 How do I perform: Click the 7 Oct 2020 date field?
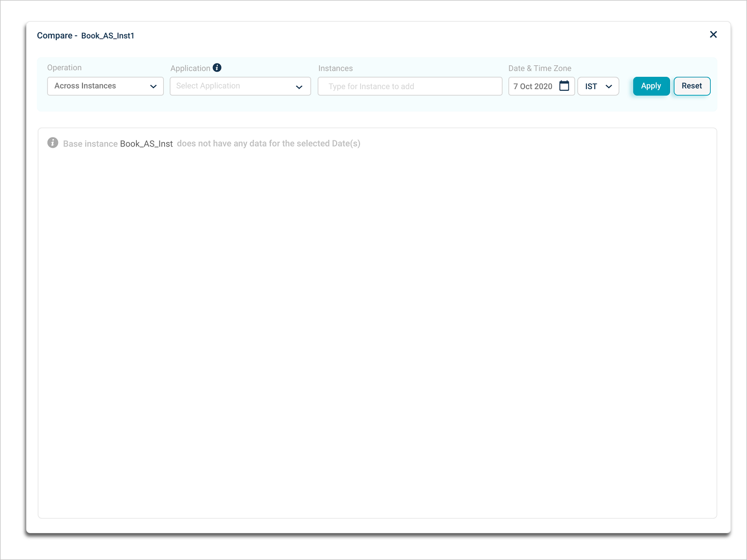coord(533,86)
